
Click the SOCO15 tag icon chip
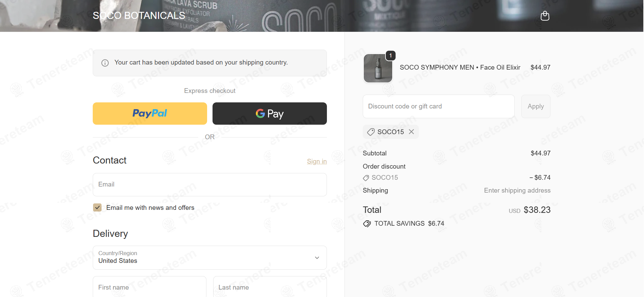click(371, 132)
